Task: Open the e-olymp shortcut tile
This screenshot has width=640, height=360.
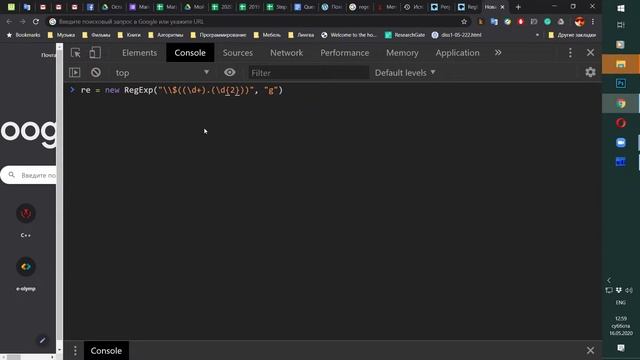Action: 26,274
